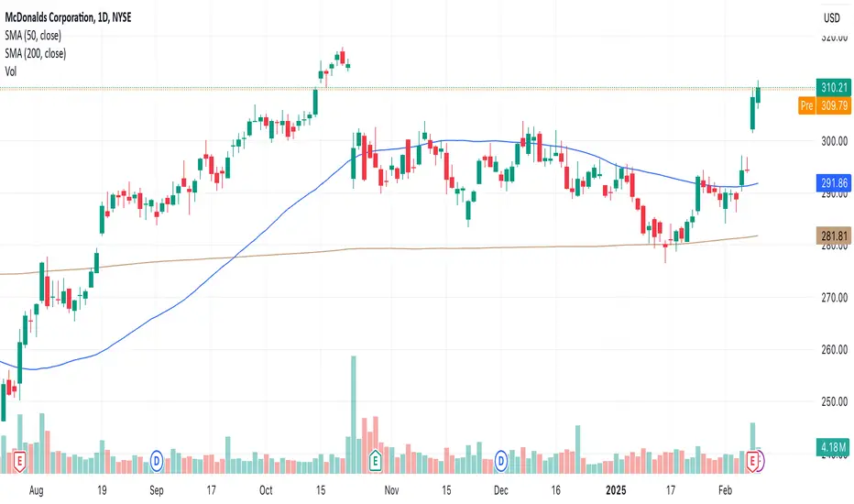Select the SMA (50, close) indicator legend
Image resolution: width=854 pixels, height=504 pixels.
coord(33,36)
